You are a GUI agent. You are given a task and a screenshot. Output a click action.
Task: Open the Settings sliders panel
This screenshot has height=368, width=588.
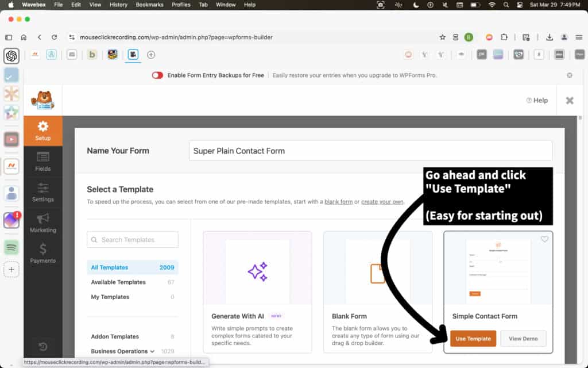coord(43,192)
